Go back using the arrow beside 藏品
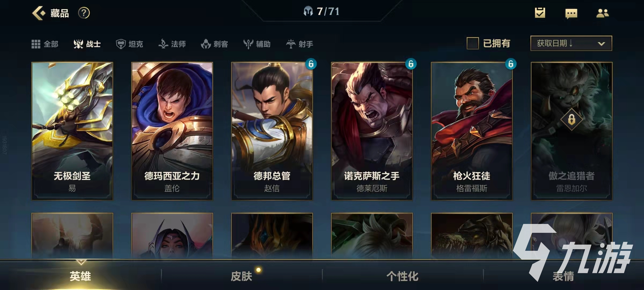Image resolution: width=644 pixels, height=290 pixels. [x=39, y=13]
